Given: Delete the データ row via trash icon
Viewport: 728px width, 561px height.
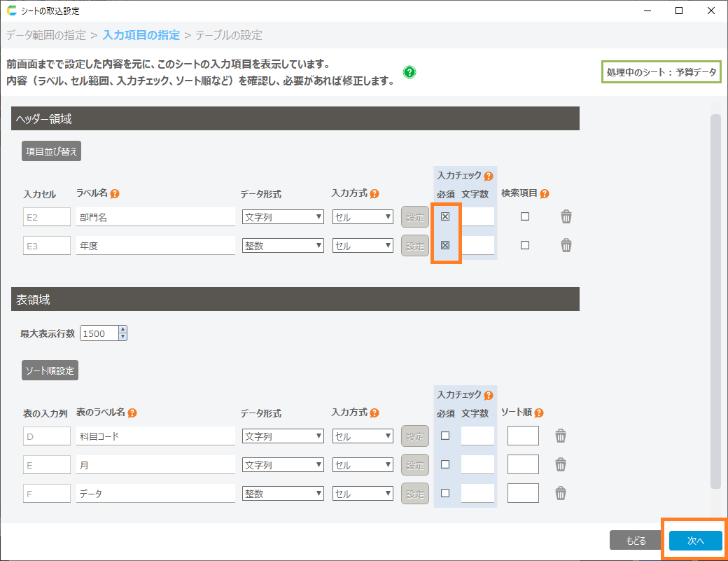Looking at the screenshot, I should [561, 494].
